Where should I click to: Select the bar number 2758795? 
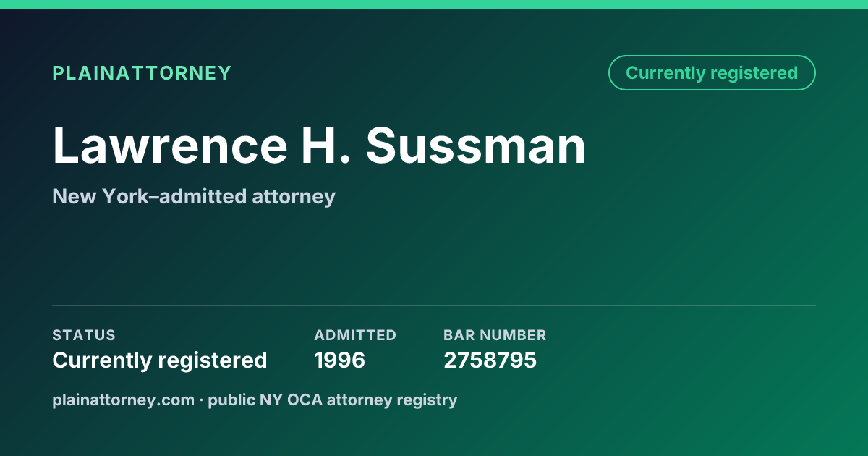point(490,360)
